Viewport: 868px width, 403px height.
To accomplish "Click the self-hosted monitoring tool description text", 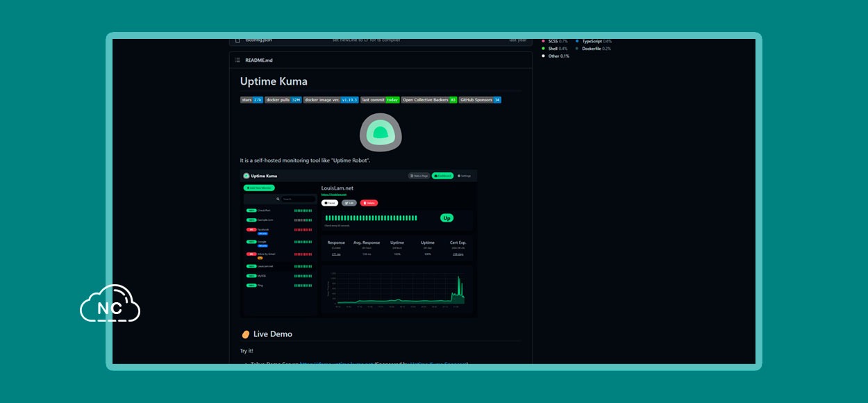I will click(x=305, y=161).
